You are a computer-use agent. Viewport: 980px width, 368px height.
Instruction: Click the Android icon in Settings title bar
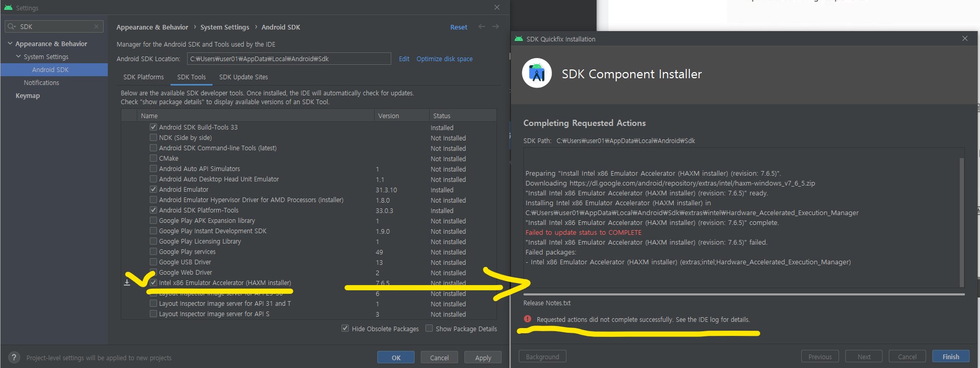tap(8, 8)
